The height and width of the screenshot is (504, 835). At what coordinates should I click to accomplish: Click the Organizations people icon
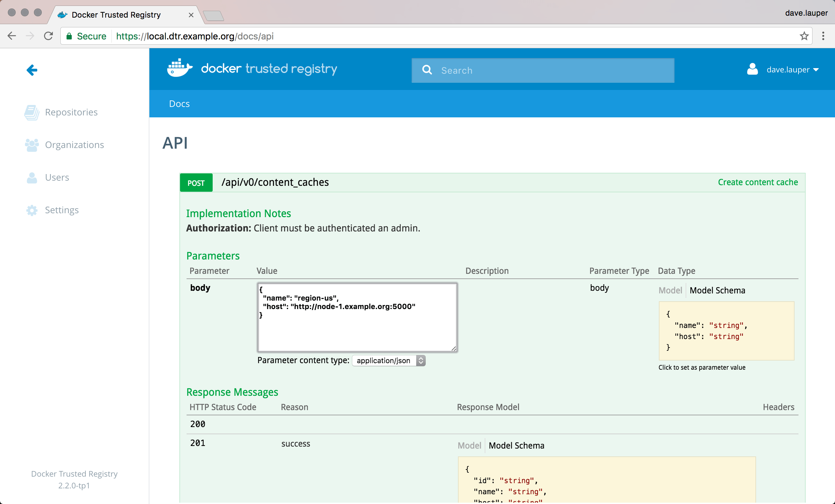tap(32, 145)
